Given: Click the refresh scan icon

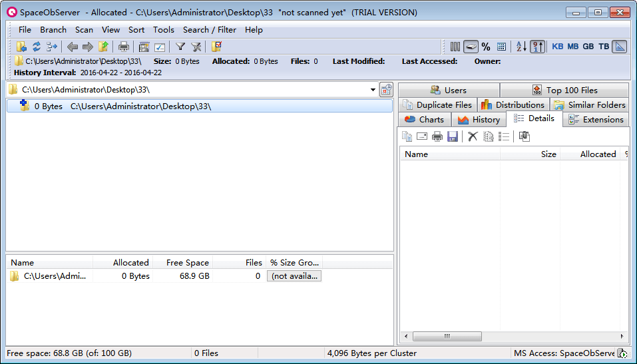Looking at the screenshot, I should click(x=37, y=47).
